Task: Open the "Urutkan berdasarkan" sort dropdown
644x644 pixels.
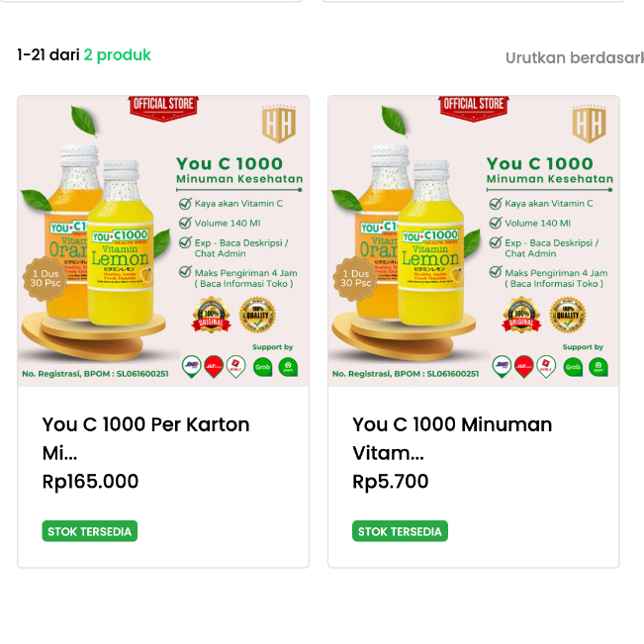Action: (x=574, y=57)
